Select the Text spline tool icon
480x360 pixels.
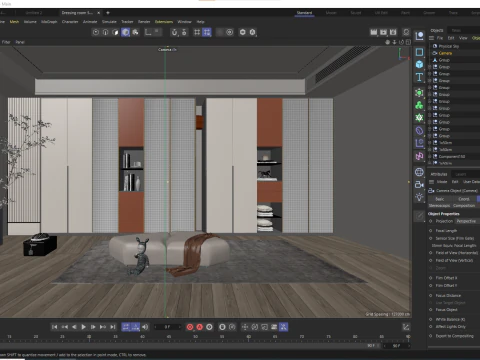(419, 77)
